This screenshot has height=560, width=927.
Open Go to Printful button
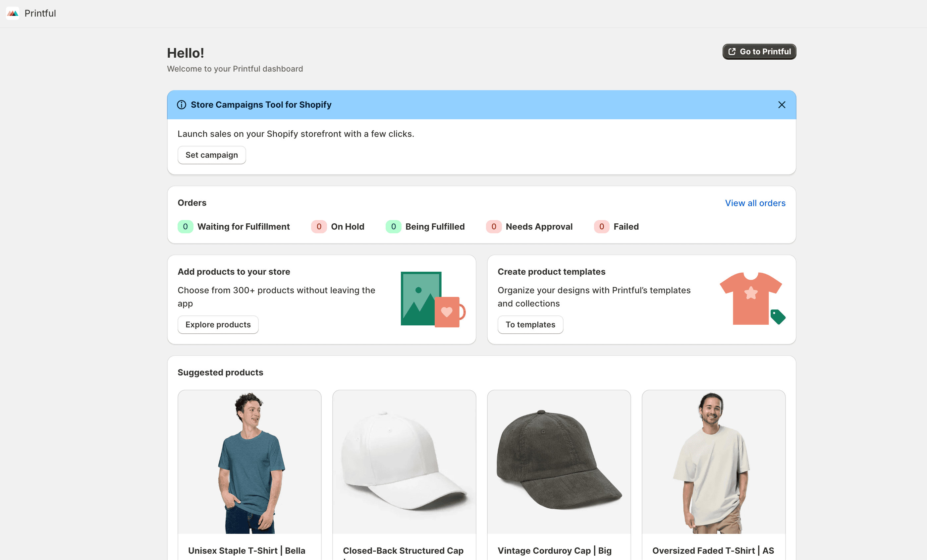point(759,52)
